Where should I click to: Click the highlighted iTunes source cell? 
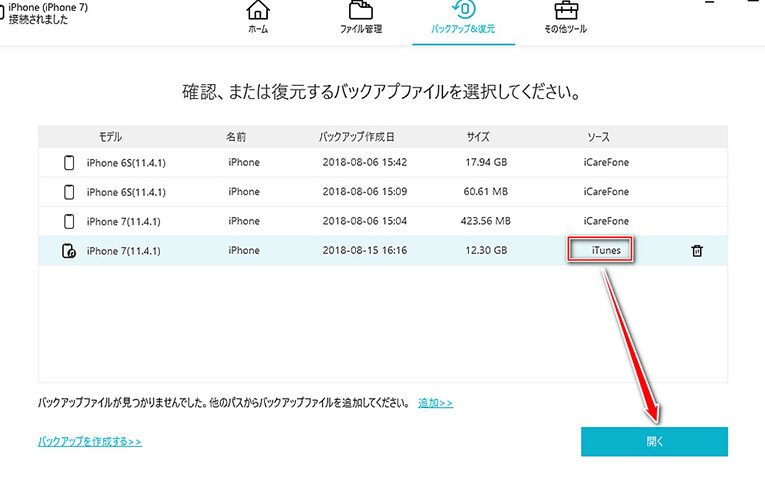(x=603, y=251)
